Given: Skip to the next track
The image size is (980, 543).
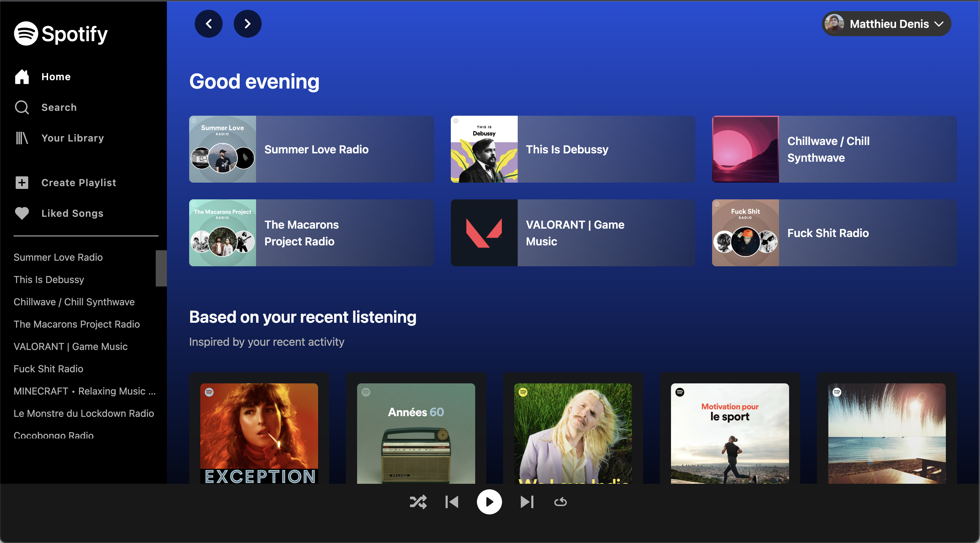Looking at the screenshot, I should pyautogui.click(x=527, y=502).
